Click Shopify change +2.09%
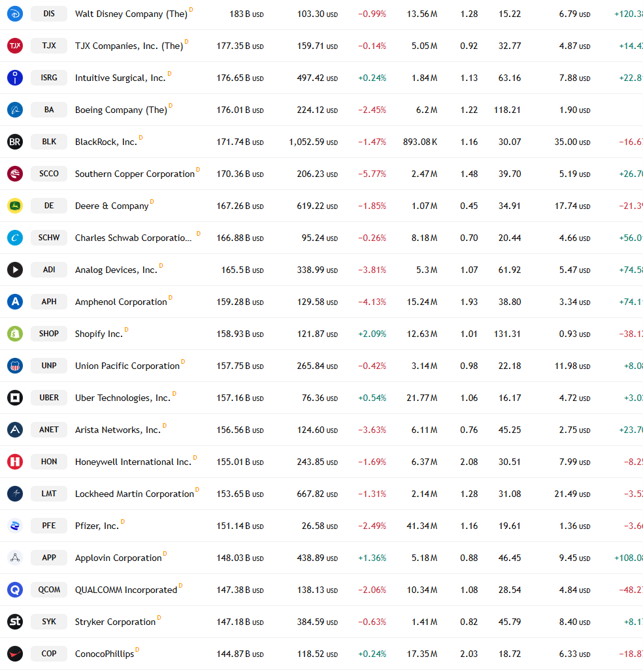The width and height of the screenshot is (643, 672). point(372,334)
